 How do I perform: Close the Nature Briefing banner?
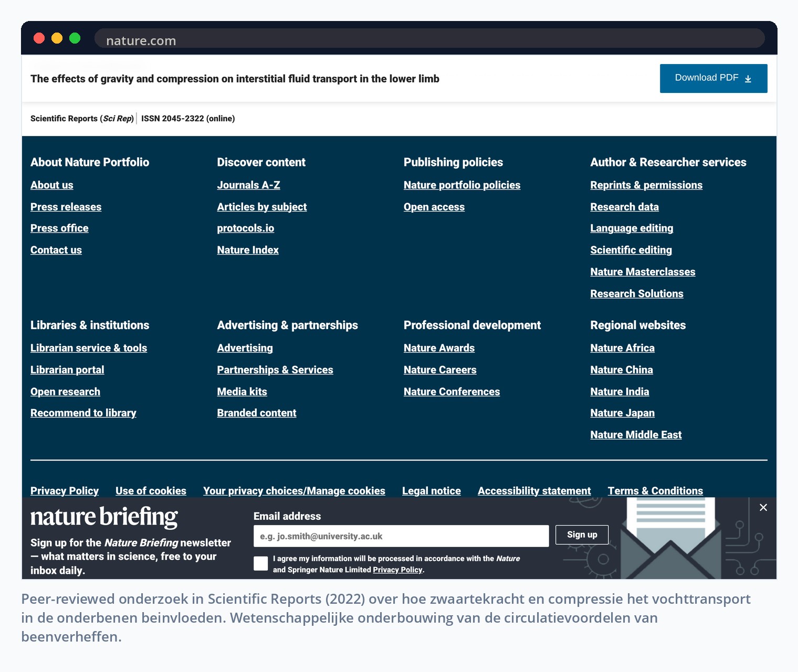coord(763,507)
